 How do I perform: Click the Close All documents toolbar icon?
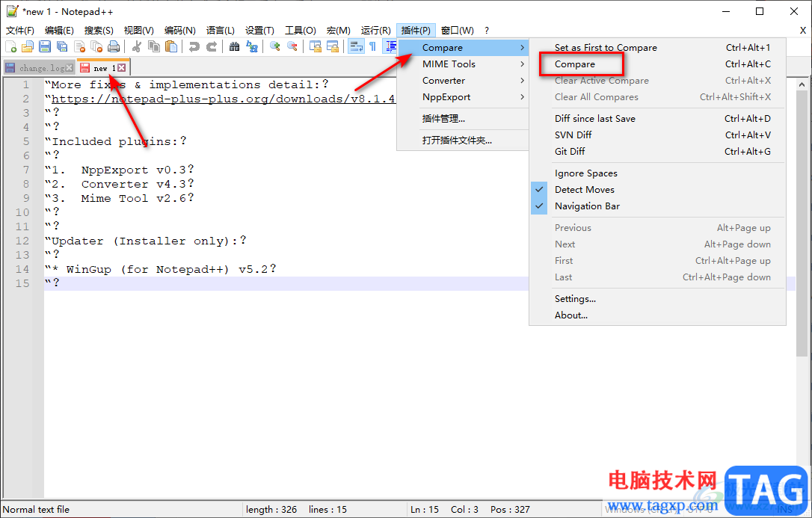[x=96, y=47]
